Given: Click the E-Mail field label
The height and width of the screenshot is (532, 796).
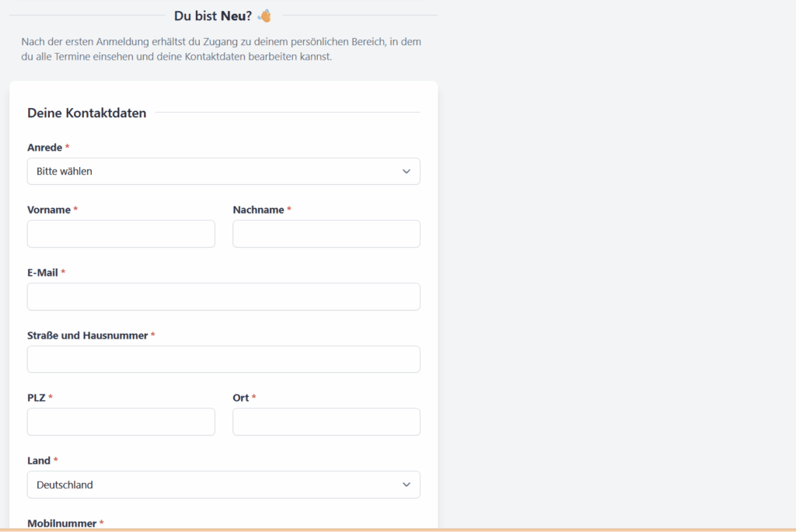Looking at the screenshot, I should click(43, 273).
